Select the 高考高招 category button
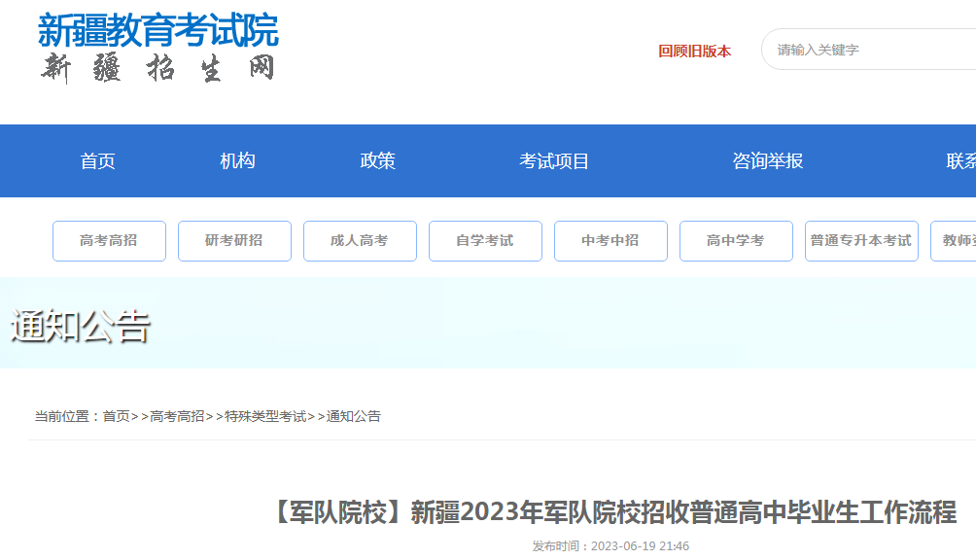 coord(109,241)
